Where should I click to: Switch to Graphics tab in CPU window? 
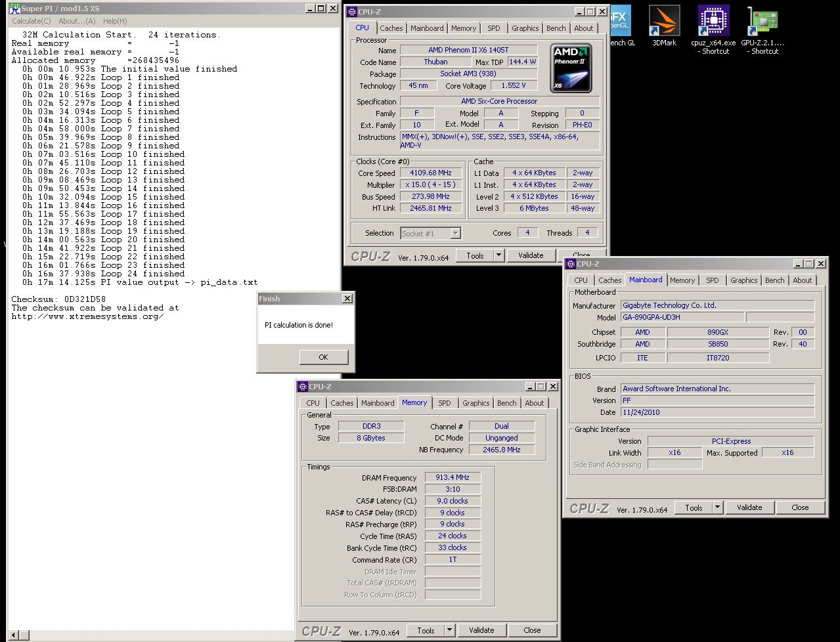tap(525, 28)
